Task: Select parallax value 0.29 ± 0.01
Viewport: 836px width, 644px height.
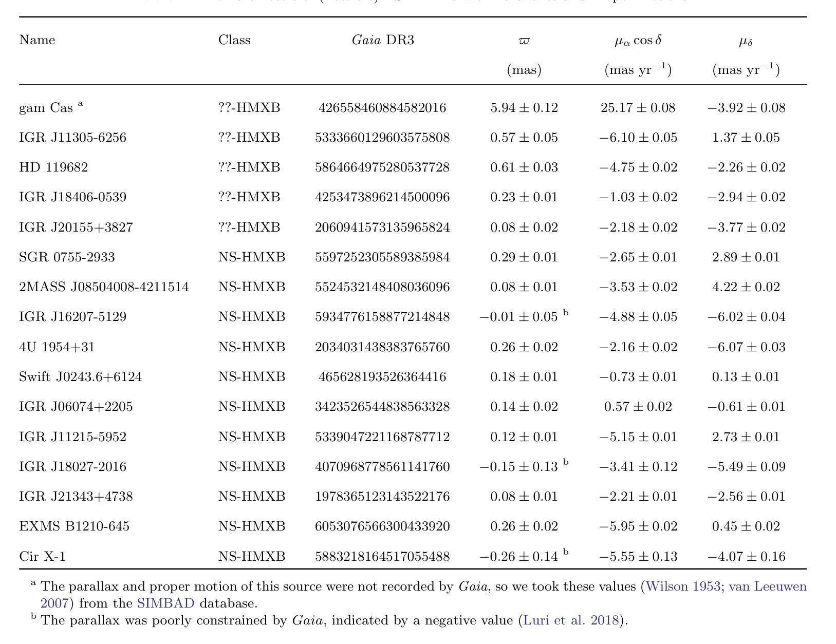Action: [524, 257]
